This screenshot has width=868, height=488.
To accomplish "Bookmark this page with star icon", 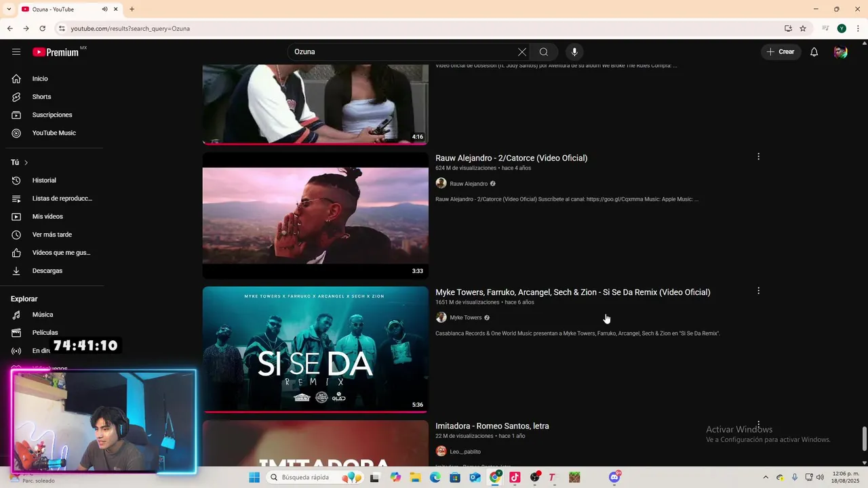I will tap(803, 28).
